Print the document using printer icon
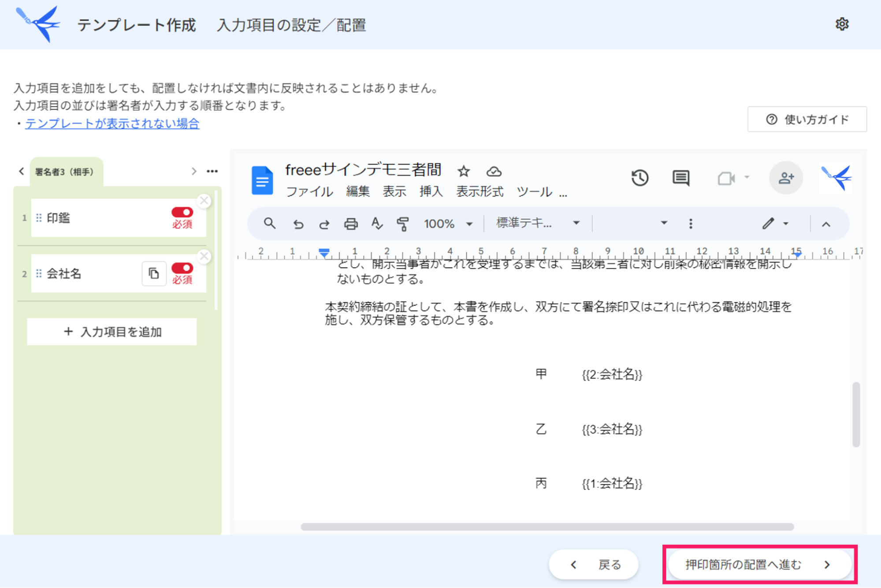Screen dimensions: 881x588 pyautogui.click(x=351, y=224)
